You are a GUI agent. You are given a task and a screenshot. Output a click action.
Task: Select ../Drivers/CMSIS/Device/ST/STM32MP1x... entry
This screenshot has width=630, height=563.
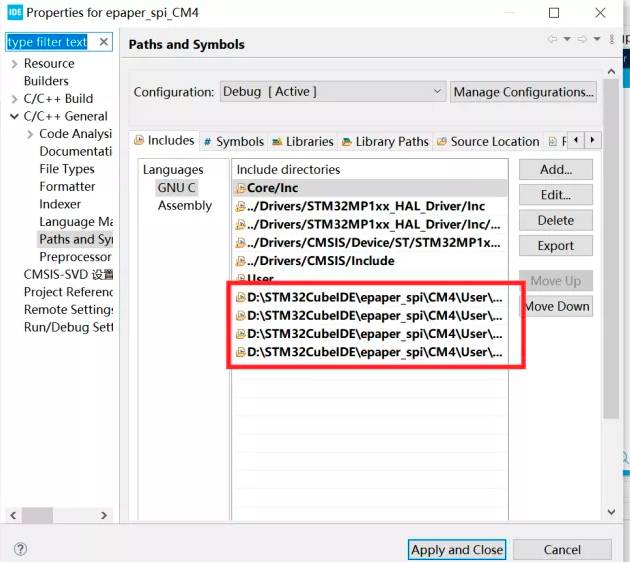[370, 243]
